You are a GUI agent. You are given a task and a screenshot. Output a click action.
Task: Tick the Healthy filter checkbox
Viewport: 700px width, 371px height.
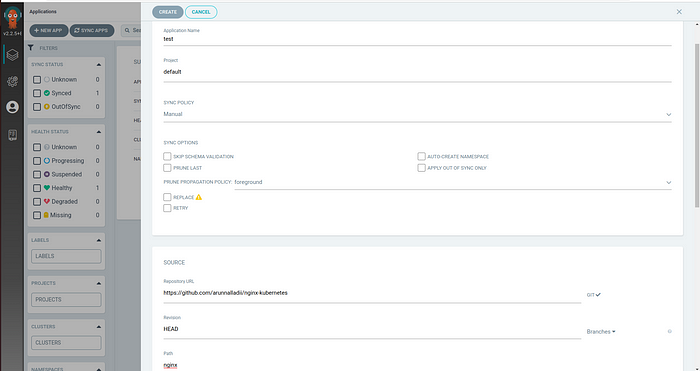(x=37, y=188)
